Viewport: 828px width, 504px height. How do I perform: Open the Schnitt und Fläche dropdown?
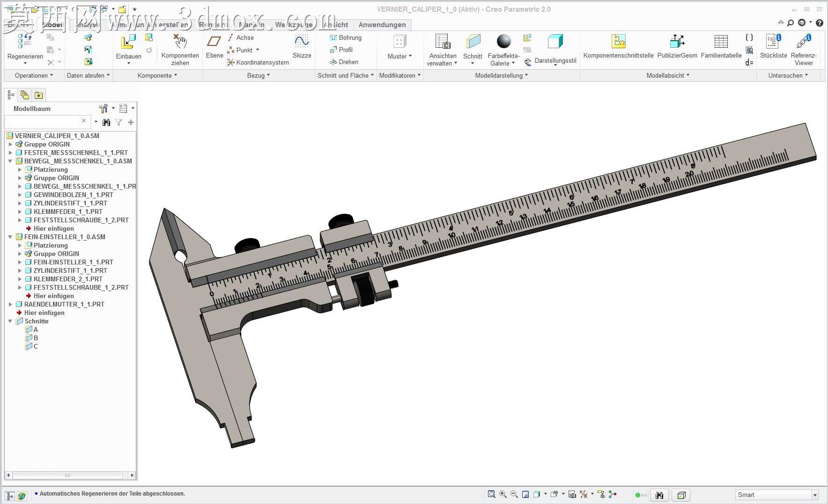click(346, 75)
